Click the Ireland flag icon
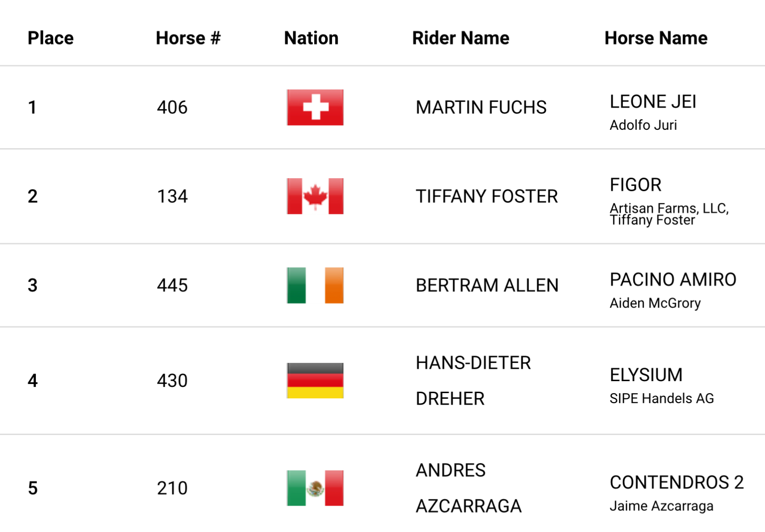The width and height of the screenshot is (765, 532). 315,285
